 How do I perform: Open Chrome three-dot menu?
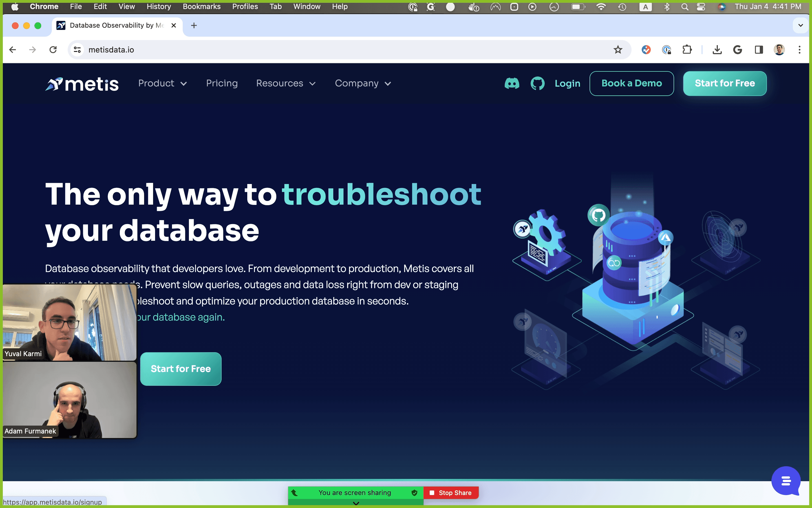coord(800,50)
